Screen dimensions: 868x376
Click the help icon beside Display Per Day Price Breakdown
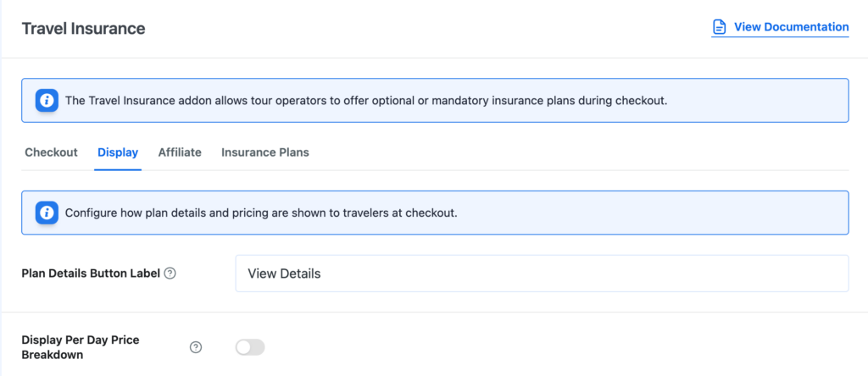(196, 347)
